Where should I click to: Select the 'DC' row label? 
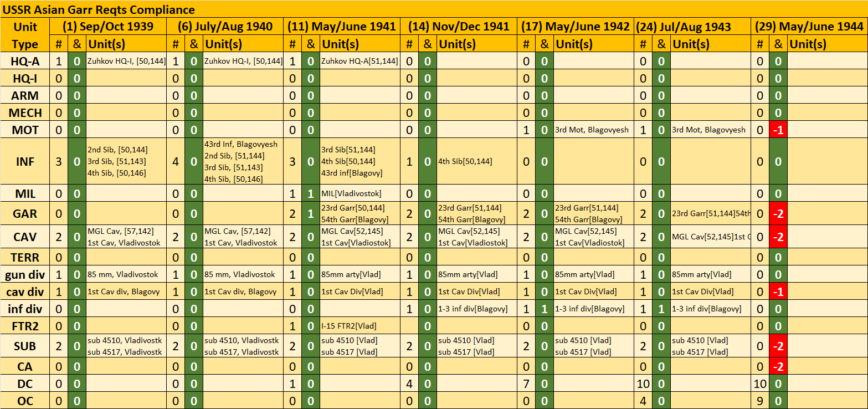point(25,384)
